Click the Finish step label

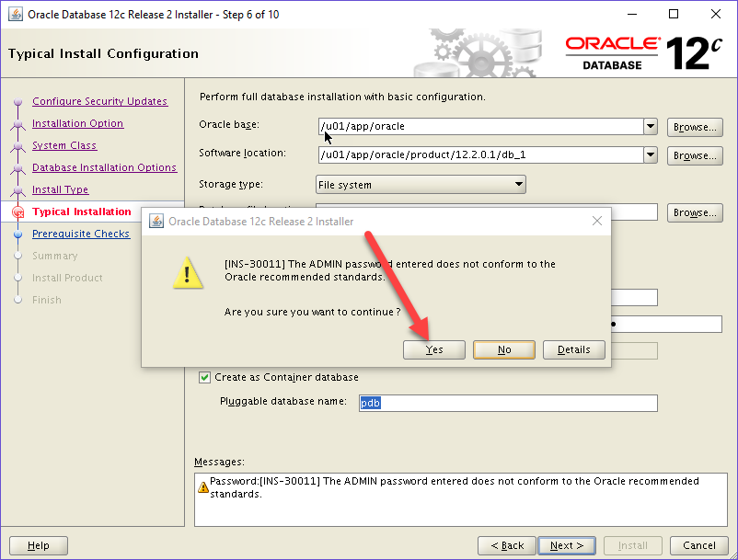click(47, 300)
